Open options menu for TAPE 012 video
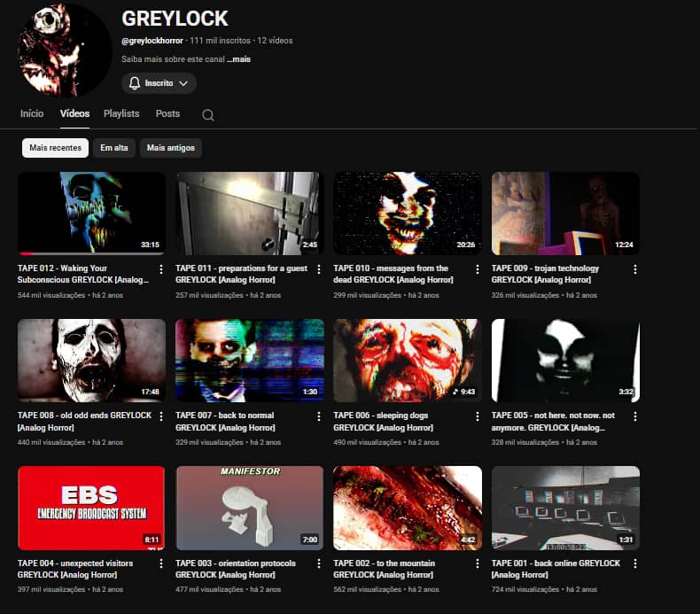This screenshot has width=700, height=614. pos(161,269)
